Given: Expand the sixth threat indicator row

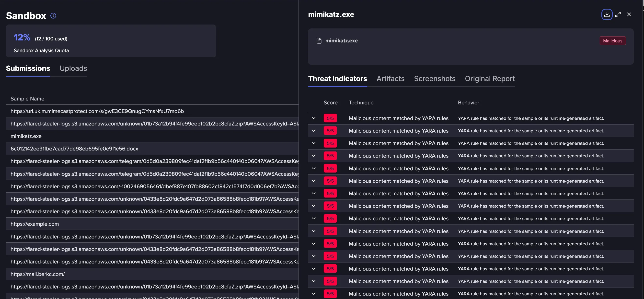Looking at the screenshot, I should (313, 181).
